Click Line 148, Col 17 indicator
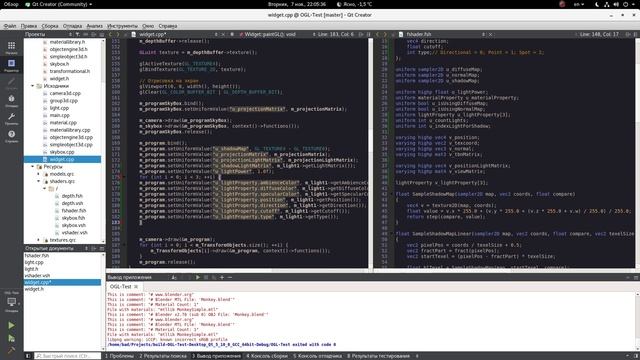 (x=599, y=34)
